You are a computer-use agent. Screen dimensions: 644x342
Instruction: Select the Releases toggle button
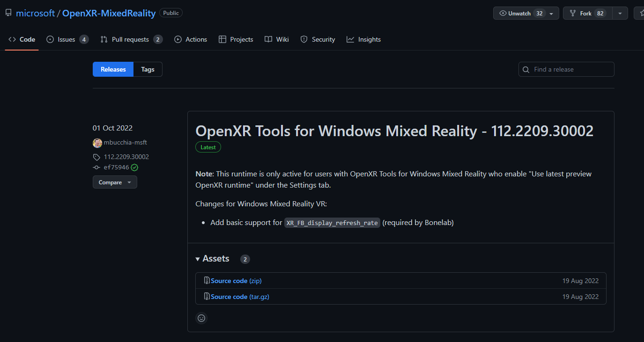[113, 69]
